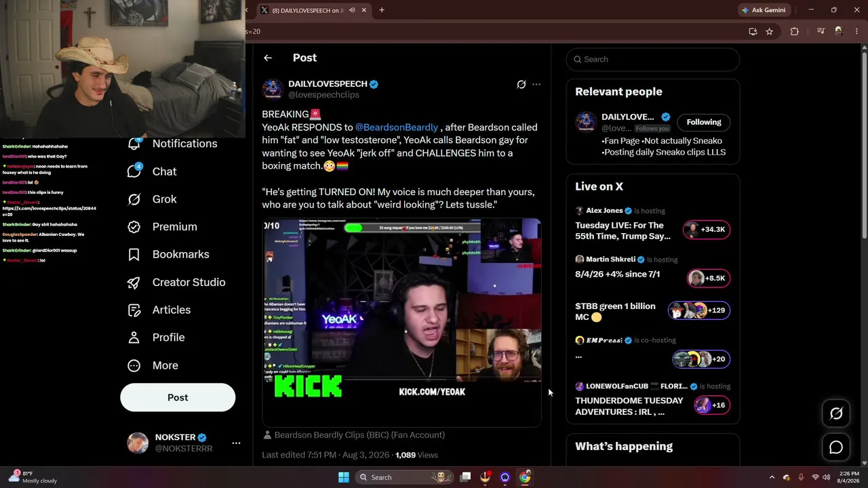The image size is (868, 488).
Task: Open the +20 listeners pill
Action: tap(701, 359)
